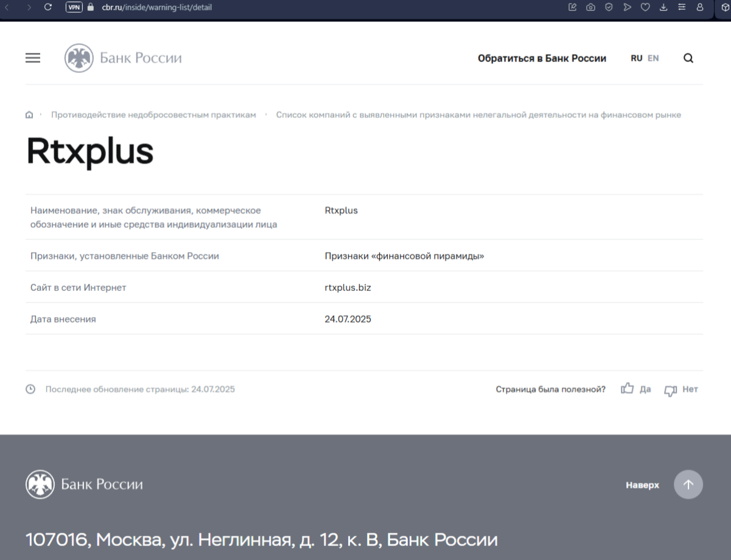Click the label "Сайт в сети Интернет"
Screen dimensions: 731x560
(x=79, y=287)
